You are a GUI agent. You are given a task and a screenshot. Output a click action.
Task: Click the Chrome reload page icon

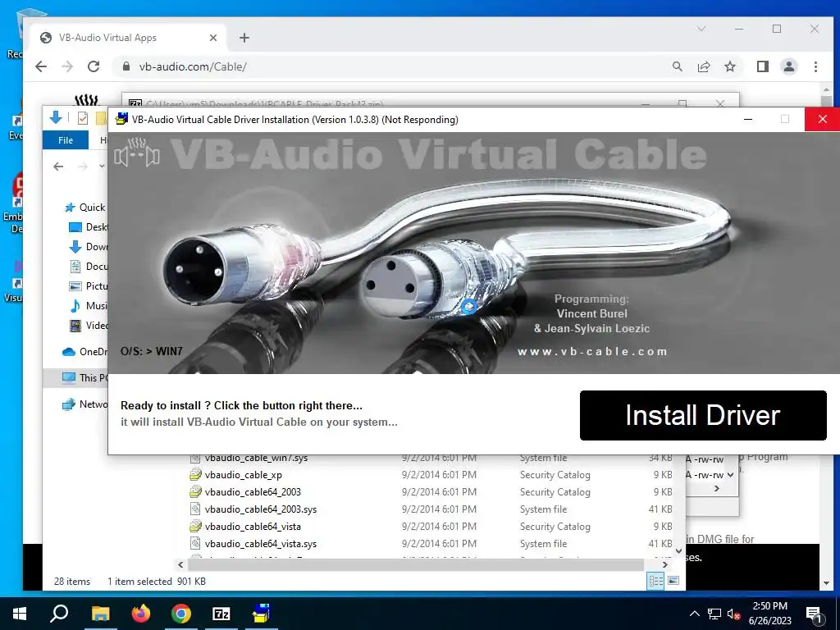pos(94,66)
